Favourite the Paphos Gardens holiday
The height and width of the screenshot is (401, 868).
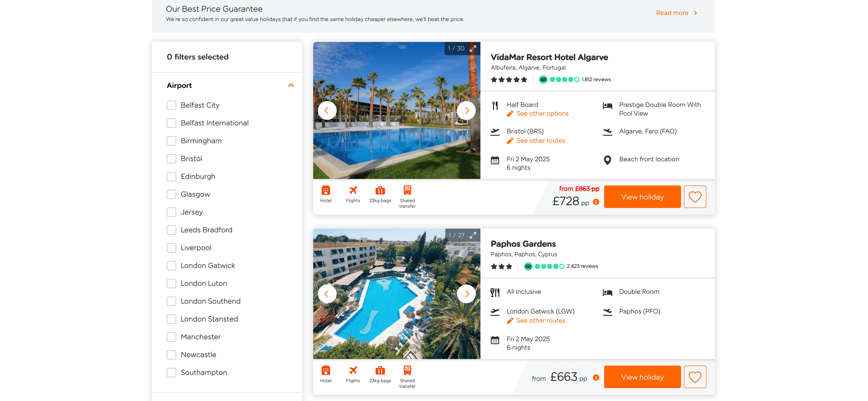[x=695, y=377]
